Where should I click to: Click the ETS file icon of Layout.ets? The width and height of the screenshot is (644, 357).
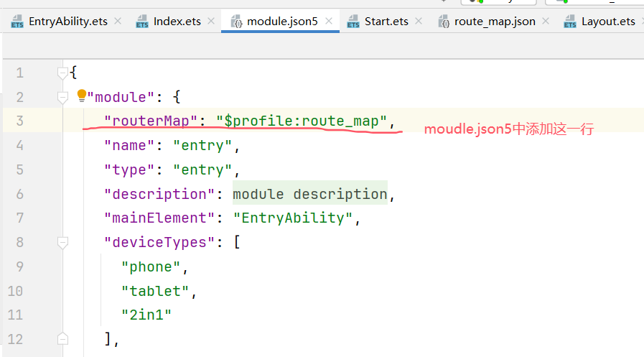[x=570, y=22]
